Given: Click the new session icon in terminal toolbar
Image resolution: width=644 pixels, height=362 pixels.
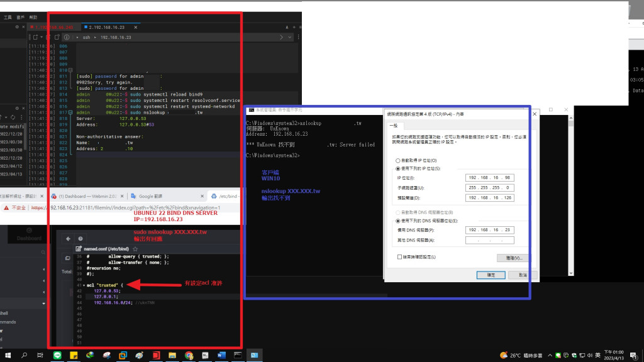Looking at the screenshot, I should pyautogui.click(x=35, y=37).
